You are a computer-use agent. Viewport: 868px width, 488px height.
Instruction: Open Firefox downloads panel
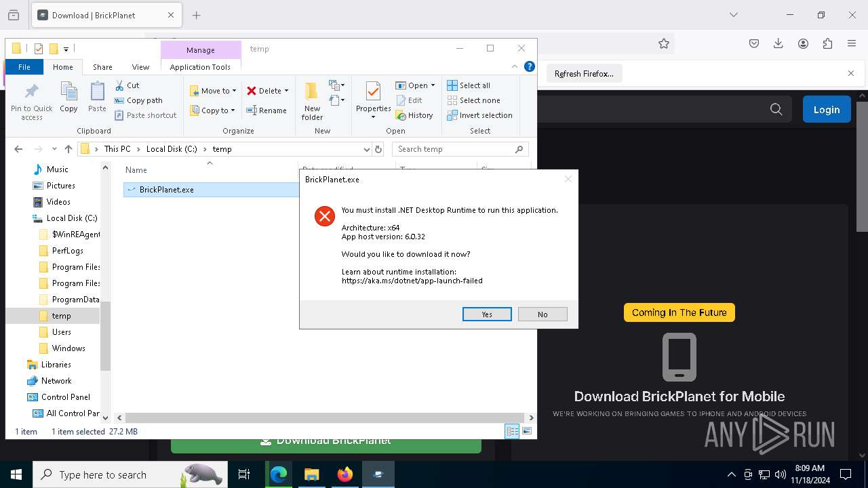tap(778, 43)
